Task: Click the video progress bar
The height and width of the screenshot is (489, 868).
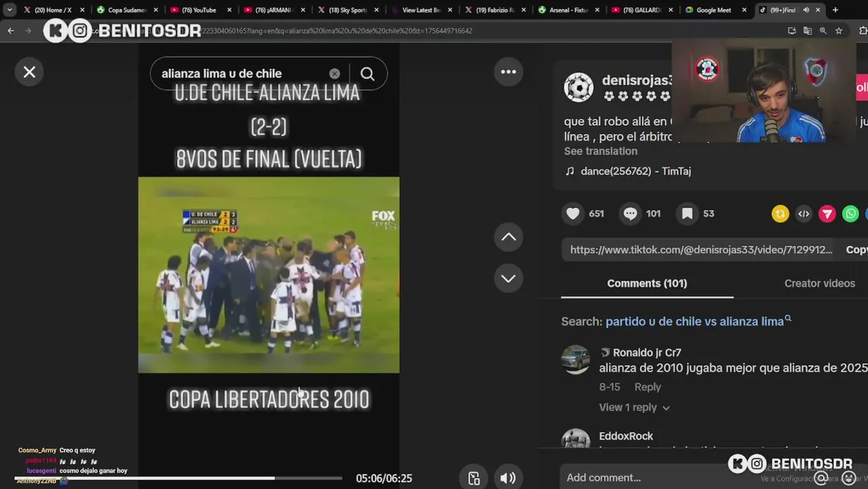Action: [x=180, y=478]
